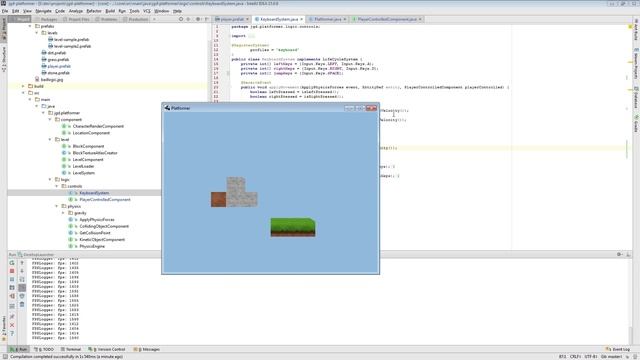Close the player.prefab editor tab
640x360 pixels.
coord(247,19)
